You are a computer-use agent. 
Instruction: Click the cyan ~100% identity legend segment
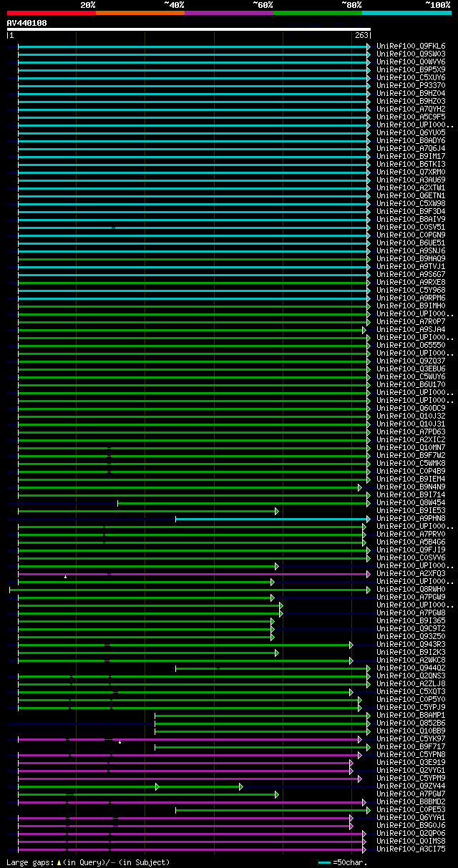pyautogui.click(x=406, y=13)
